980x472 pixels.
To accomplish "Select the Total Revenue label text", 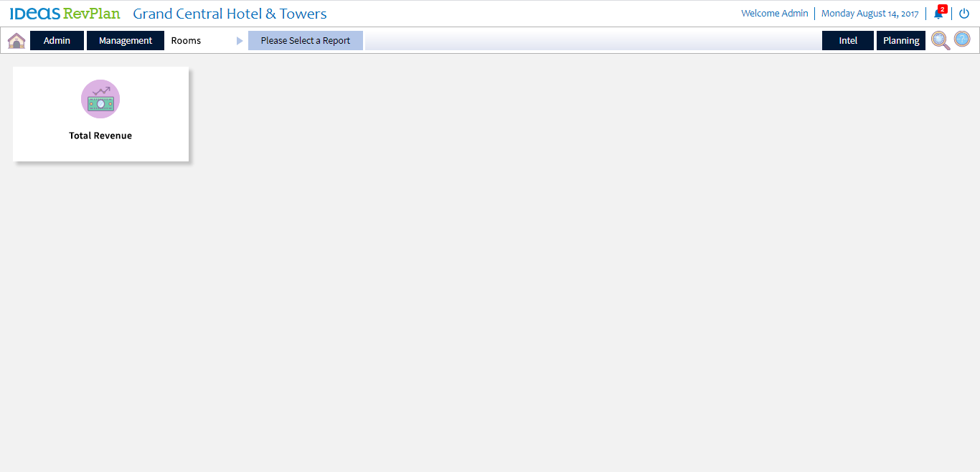I will pyautogui.click(x=100, y=136).
